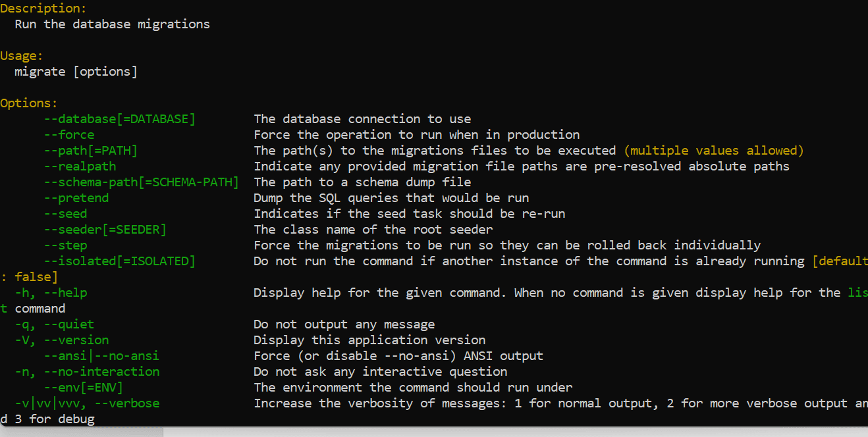Click the -V, --version option text
This screenshot has height=437, width=868.
click(x=62, y=340)
